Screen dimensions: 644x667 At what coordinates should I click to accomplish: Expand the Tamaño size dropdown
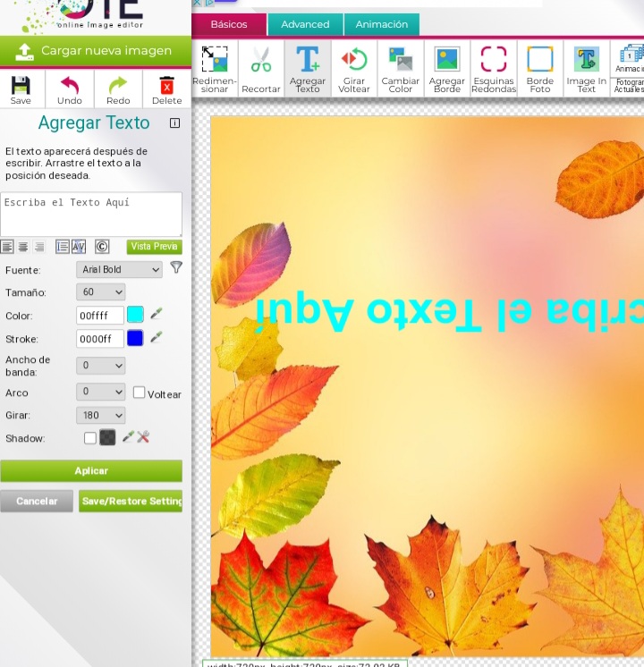coord(101,292)
